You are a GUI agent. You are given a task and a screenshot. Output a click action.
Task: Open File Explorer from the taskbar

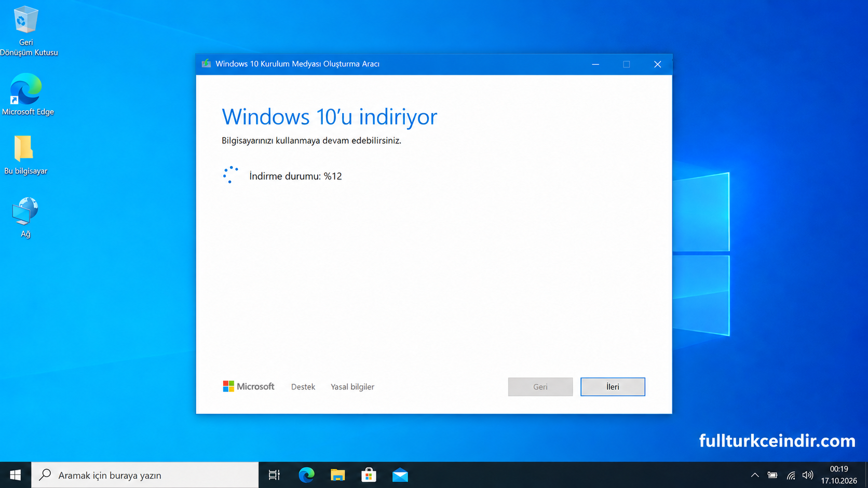(337, 475)
